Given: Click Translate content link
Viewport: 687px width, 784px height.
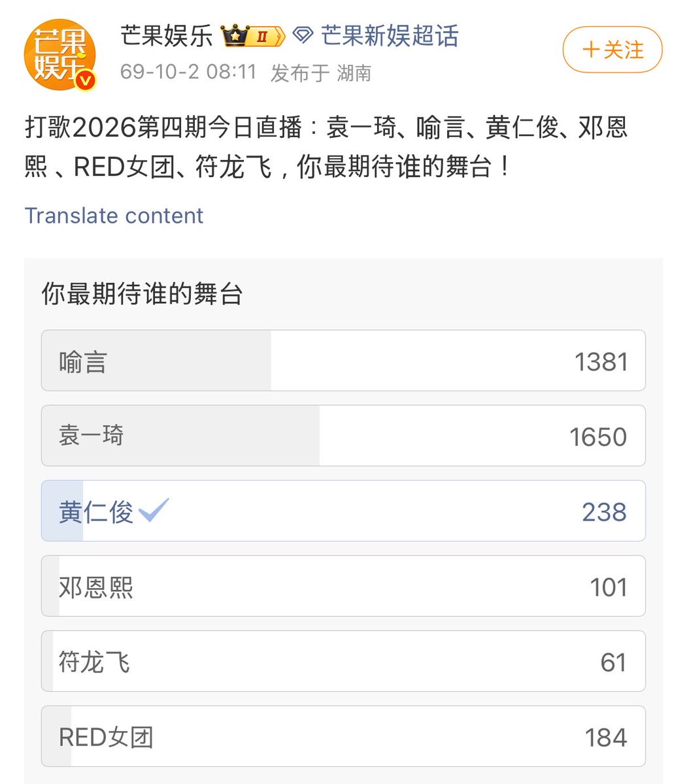Looking at the screenshot, I should pos(114,216).
